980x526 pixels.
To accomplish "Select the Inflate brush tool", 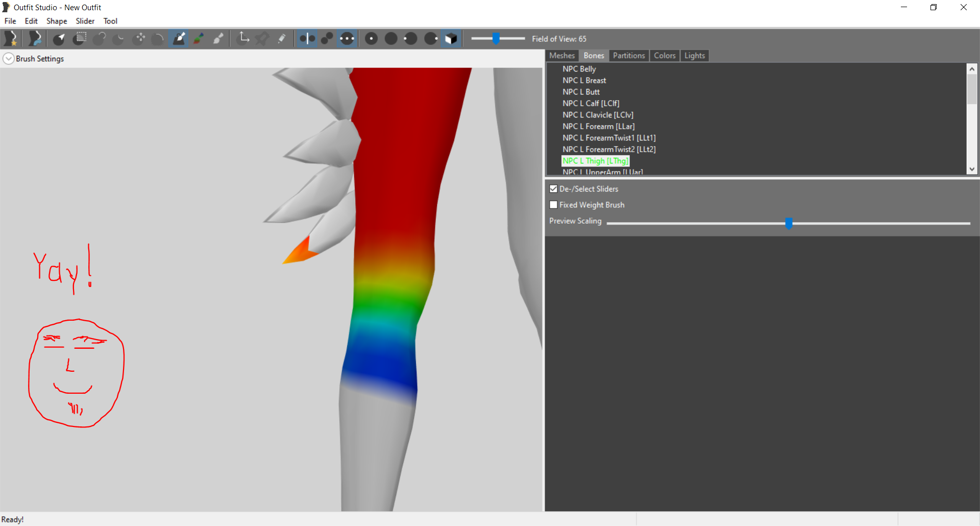I will click(99, 38).
